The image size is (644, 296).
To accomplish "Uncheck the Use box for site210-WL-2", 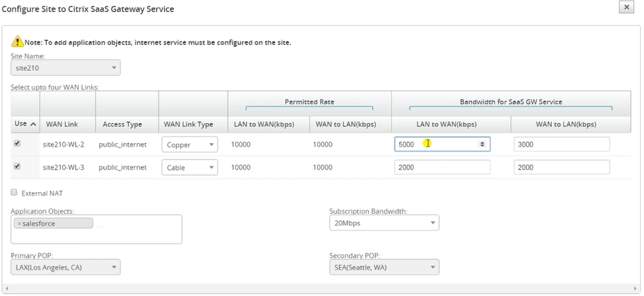I will click(17, 144).
